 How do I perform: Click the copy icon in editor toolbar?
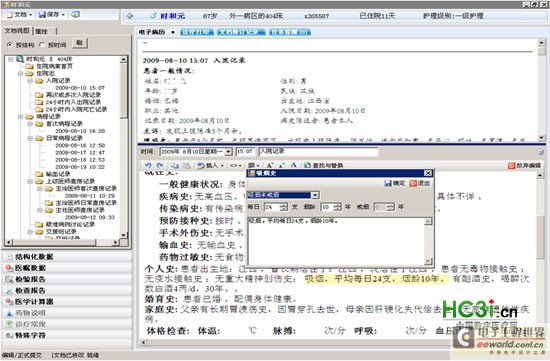[174, 165]
